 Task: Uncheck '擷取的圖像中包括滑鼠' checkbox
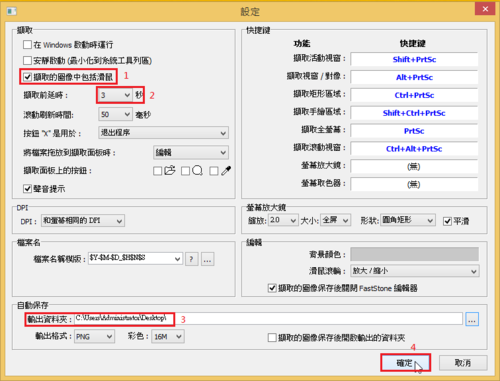click(x=27, y=77)
